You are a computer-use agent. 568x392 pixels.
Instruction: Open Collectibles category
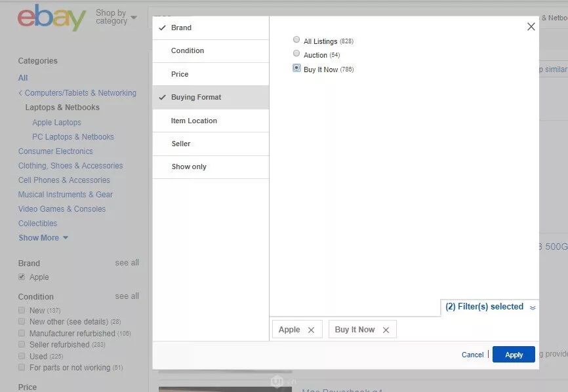pyautogui.click(x=37, y=224)
